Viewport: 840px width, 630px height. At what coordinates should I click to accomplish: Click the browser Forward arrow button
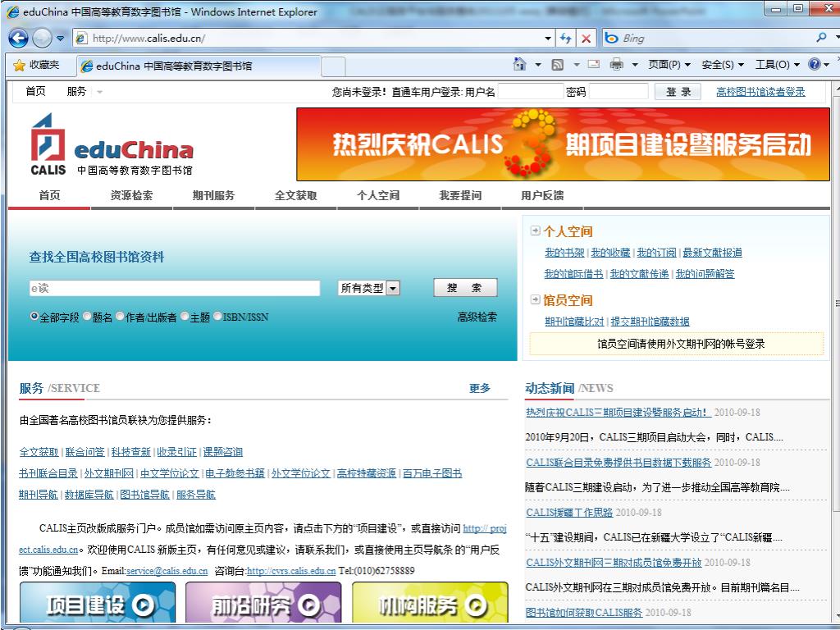point(43,38)
